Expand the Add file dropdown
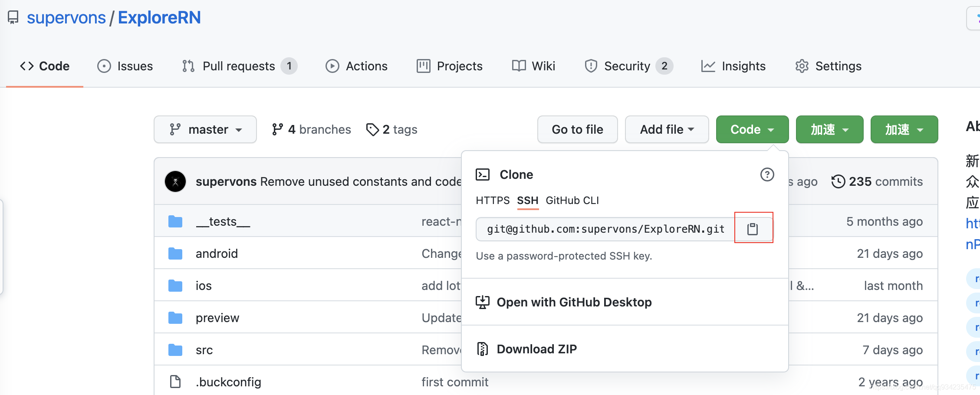Image resolution: width=980 pixels, height=395 pixels. 667,129
